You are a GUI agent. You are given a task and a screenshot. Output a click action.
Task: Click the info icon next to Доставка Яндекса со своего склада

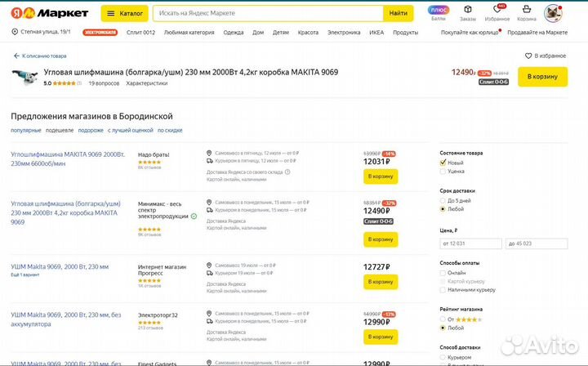click(287, 172)
